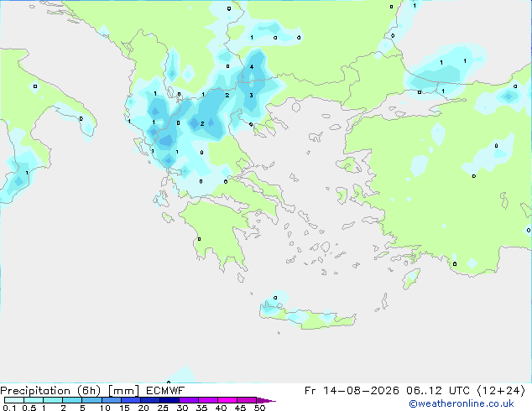Click the "4" precipitation value on the map

pos(252,66)
